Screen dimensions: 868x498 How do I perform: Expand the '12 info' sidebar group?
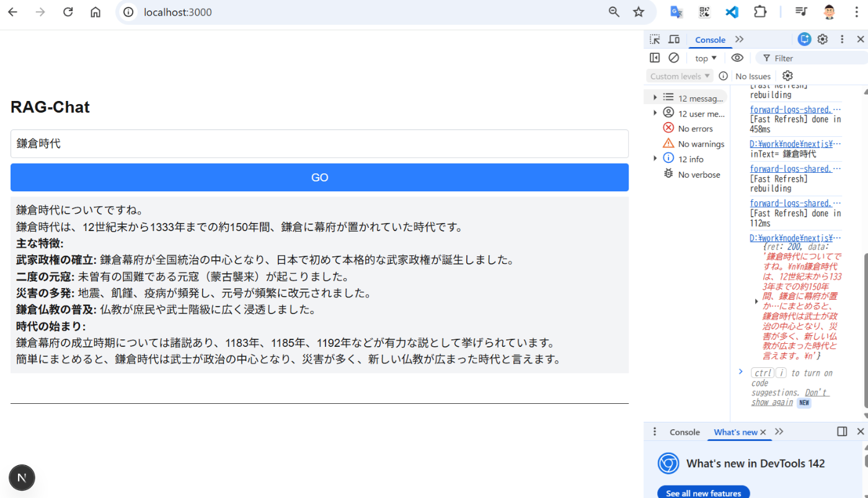(655, 159)
